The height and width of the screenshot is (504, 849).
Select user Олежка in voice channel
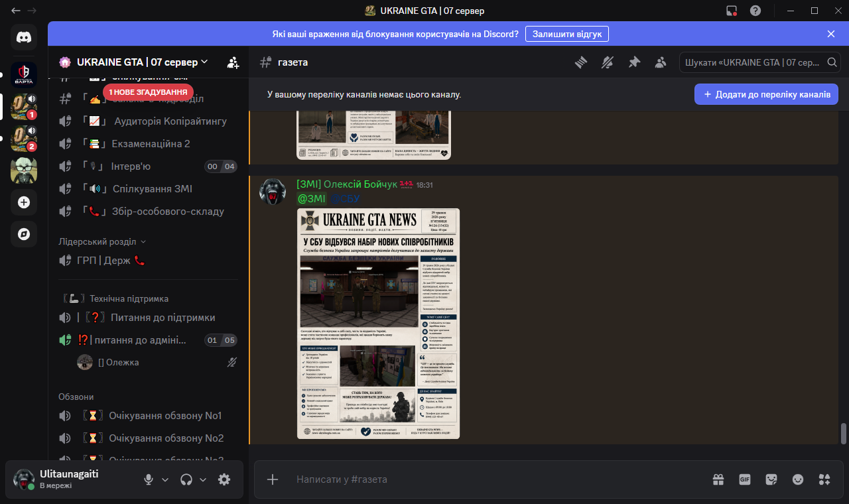click(x=157, y=362)
